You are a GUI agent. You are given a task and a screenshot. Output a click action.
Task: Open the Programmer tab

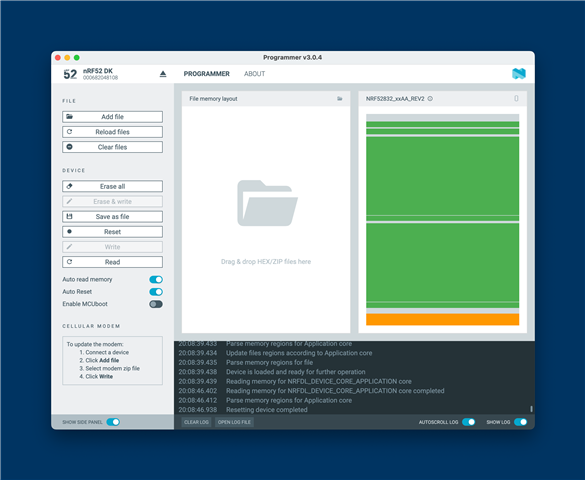[x=207, y=74]
